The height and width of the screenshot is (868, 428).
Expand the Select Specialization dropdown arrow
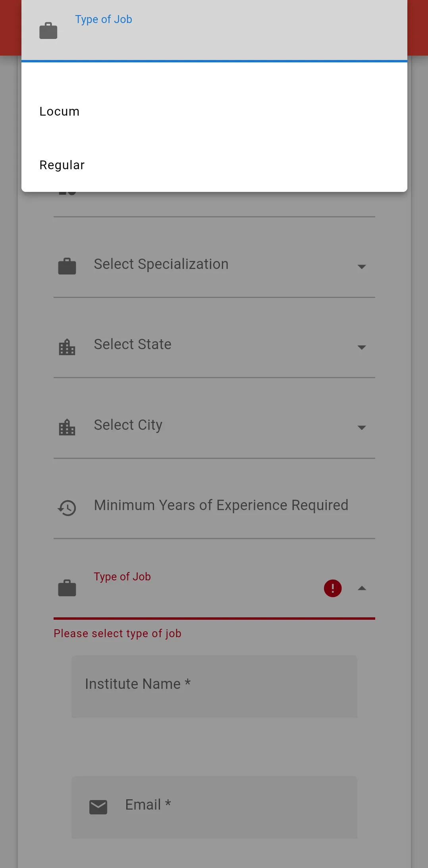(x=362, y=267)
